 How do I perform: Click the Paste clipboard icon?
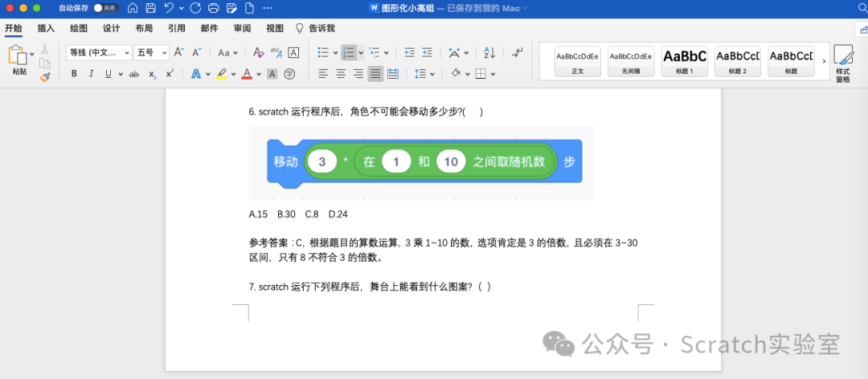click(x=17, y=55)
